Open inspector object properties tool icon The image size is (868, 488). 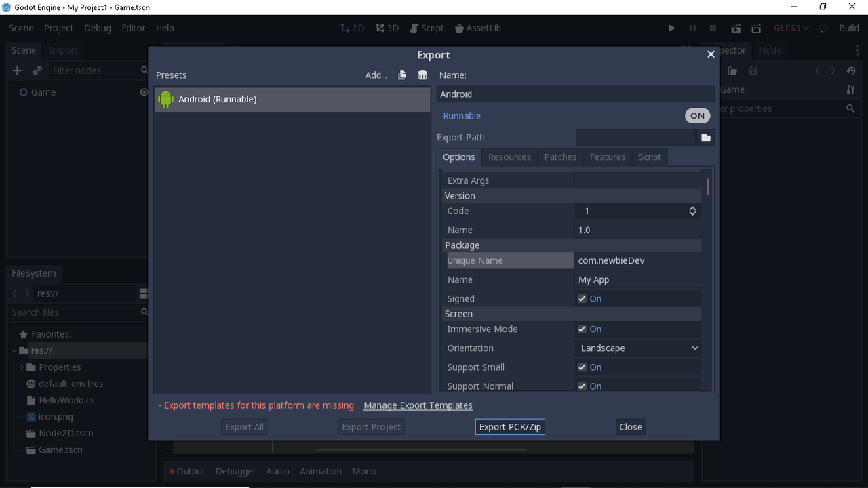(x=851, y=89)
